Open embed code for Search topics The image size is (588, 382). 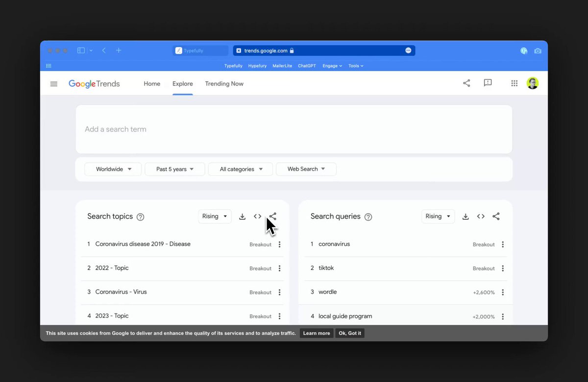258,216
